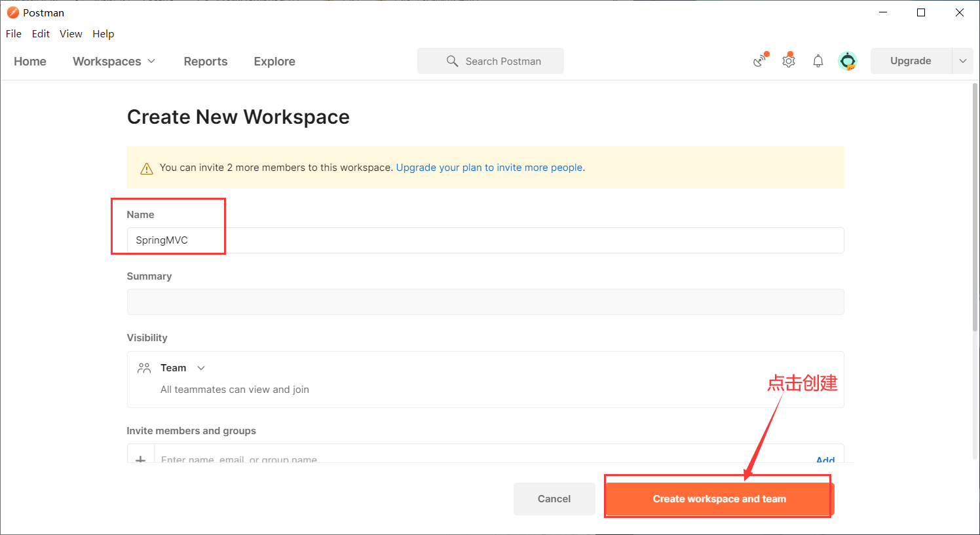This screenshot has width=980, height=535.
Task: Expand the Workspaces dropdown
Action: pos(114,61)
